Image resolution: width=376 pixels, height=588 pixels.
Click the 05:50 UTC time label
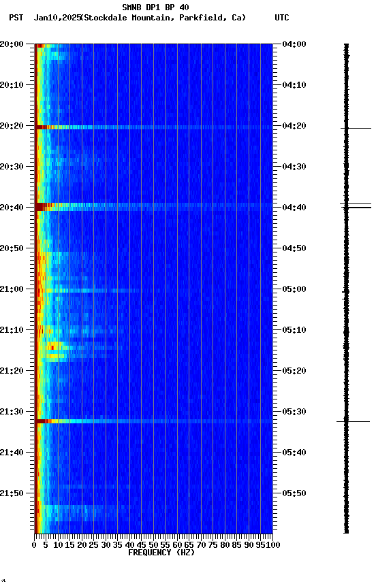pyautogui.click(x=294, y=493)
